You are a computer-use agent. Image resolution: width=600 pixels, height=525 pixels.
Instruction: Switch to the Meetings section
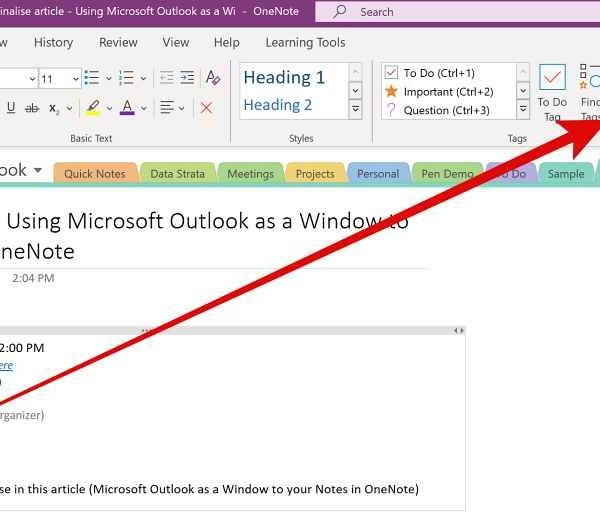pos(251,173)
